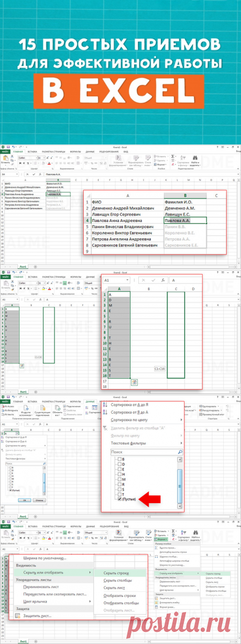
Task: Choose Высота строки in small Формат menu
Action: [168, 548]
